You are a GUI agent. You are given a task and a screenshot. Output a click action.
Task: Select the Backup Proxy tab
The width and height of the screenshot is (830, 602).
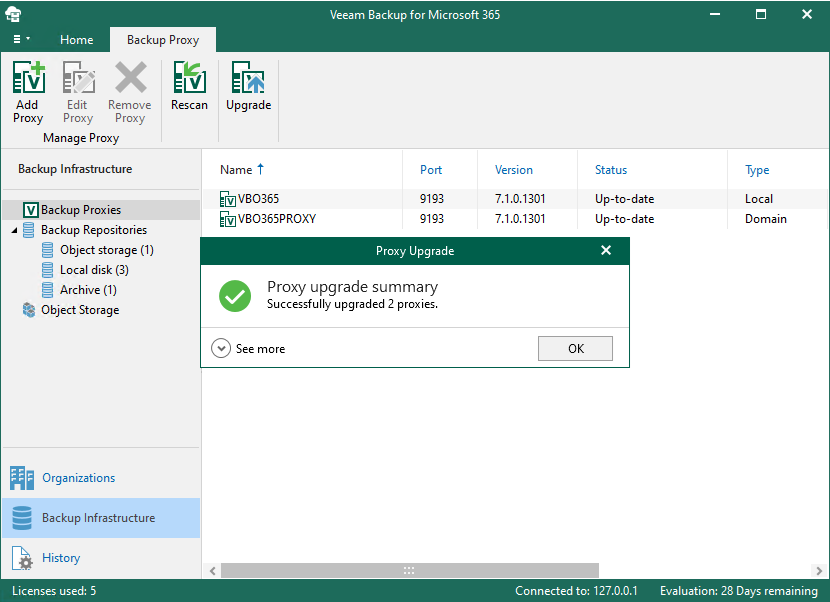(163, 40)
